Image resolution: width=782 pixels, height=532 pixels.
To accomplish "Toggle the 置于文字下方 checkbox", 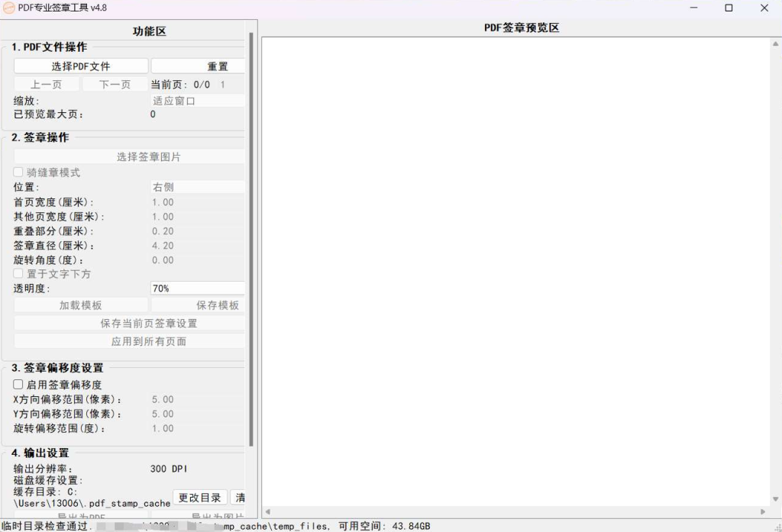I will click(18, 273).
